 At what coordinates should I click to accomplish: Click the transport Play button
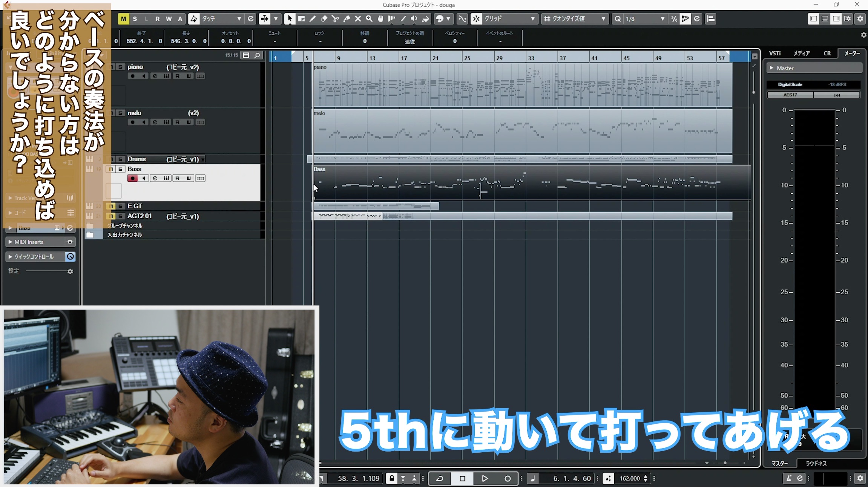(x=485, y=478)
